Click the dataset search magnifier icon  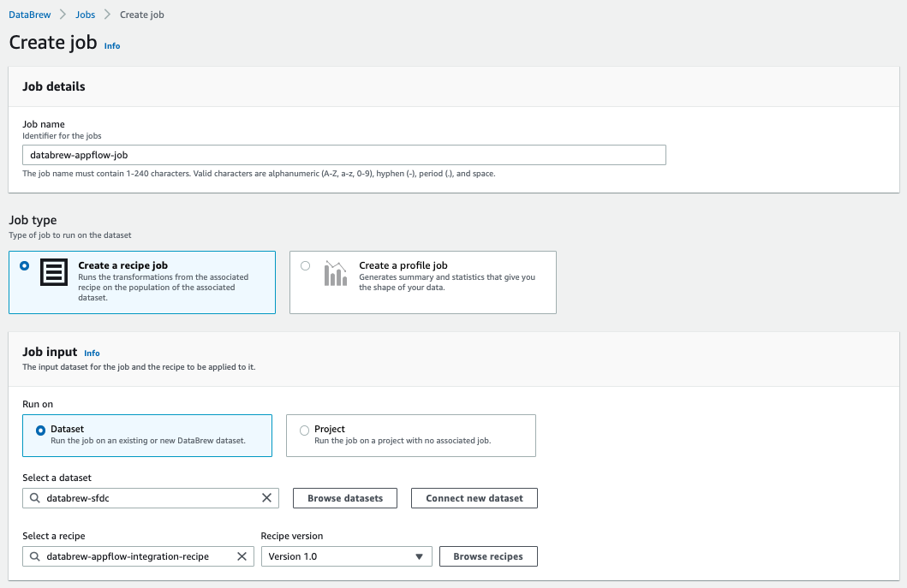(35, 498)
